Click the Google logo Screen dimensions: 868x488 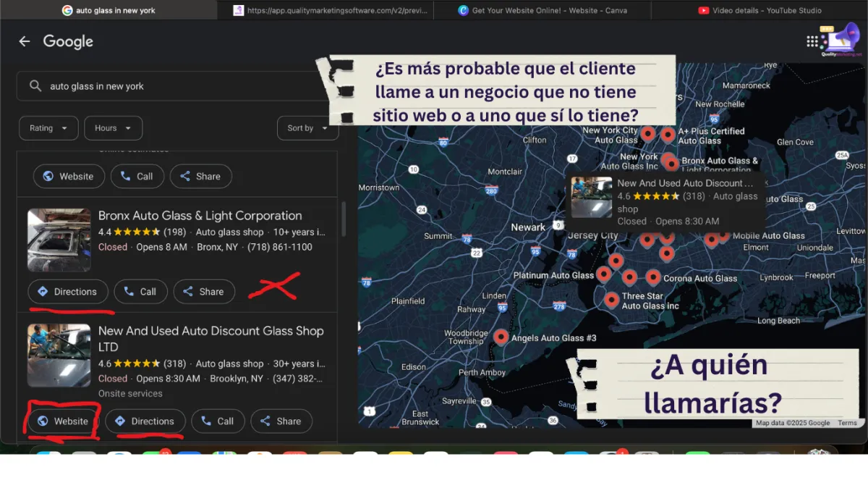coord(68,41)
